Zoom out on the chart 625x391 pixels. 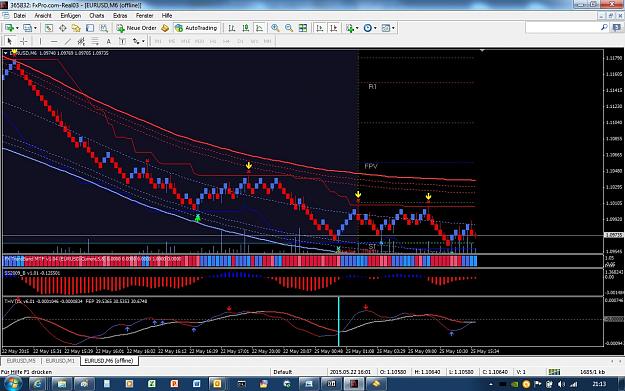click(x=289, y=28)
